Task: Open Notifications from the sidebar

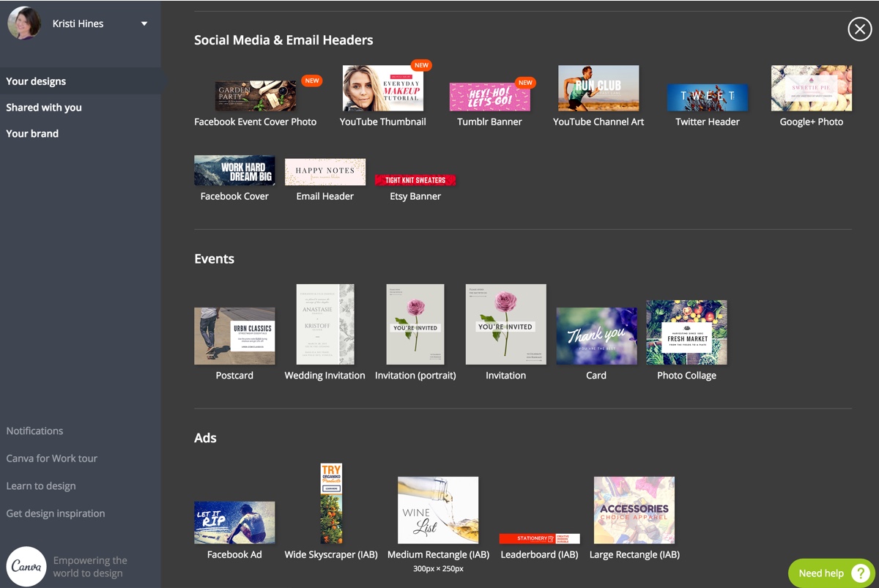Action: click(x=34, y=431)
